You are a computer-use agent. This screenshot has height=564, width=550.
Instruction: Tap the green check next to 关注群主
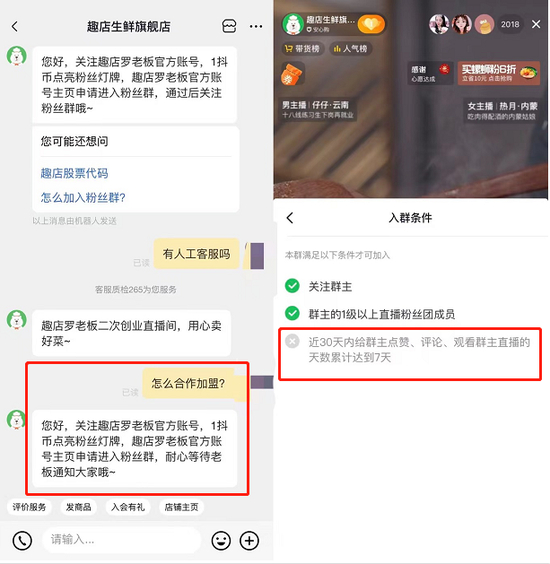coord(292,286)
